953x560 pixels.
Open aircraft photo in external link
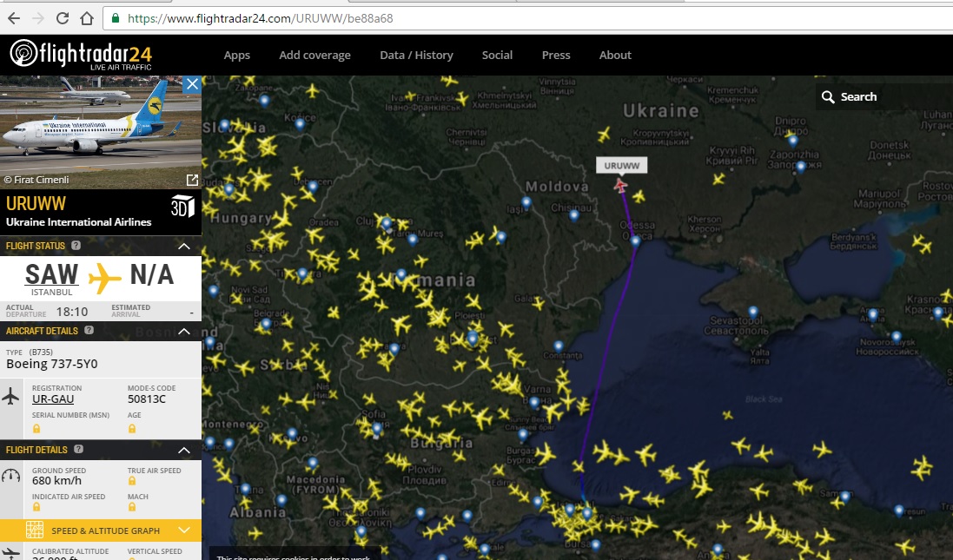[x=192, y=180]
